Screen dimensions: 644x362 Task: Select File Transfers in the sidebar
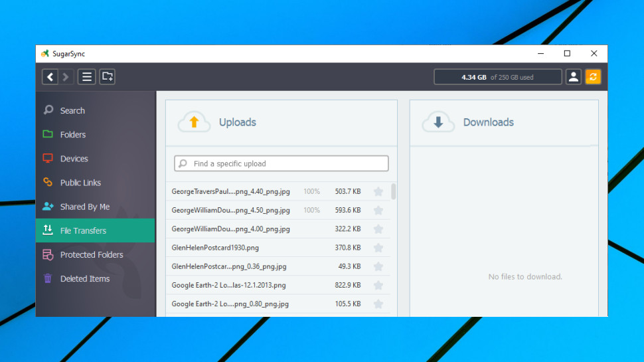(x=96, y=230)
